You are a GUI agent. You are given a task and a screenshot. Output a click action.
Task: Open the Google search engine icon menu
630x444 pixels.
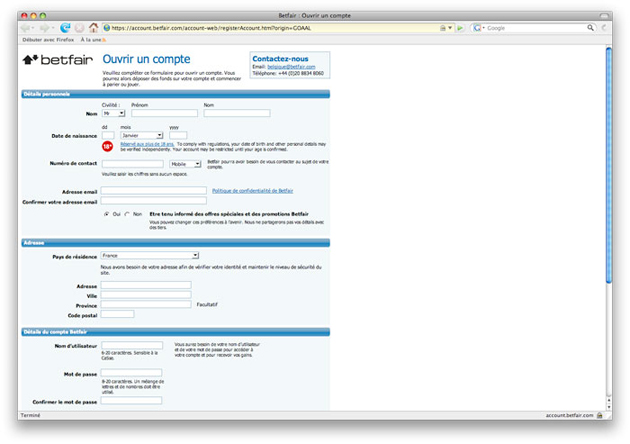478,28
